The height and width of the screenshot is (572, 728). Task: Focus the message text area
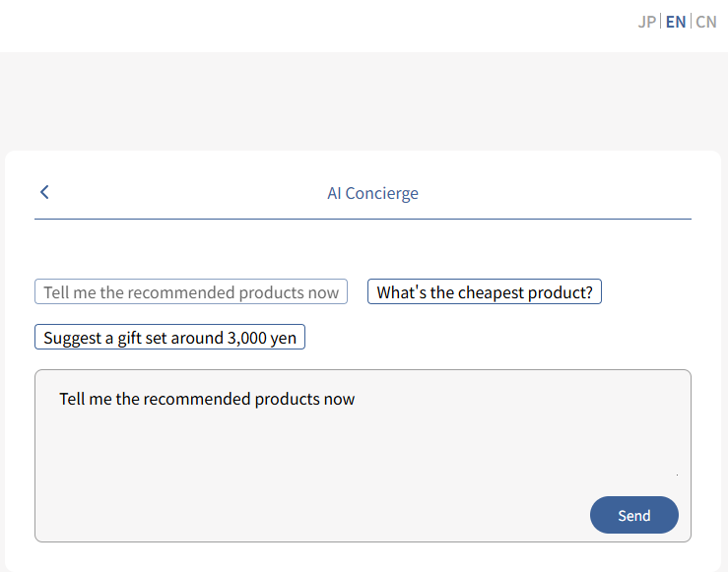coord(363,456)
